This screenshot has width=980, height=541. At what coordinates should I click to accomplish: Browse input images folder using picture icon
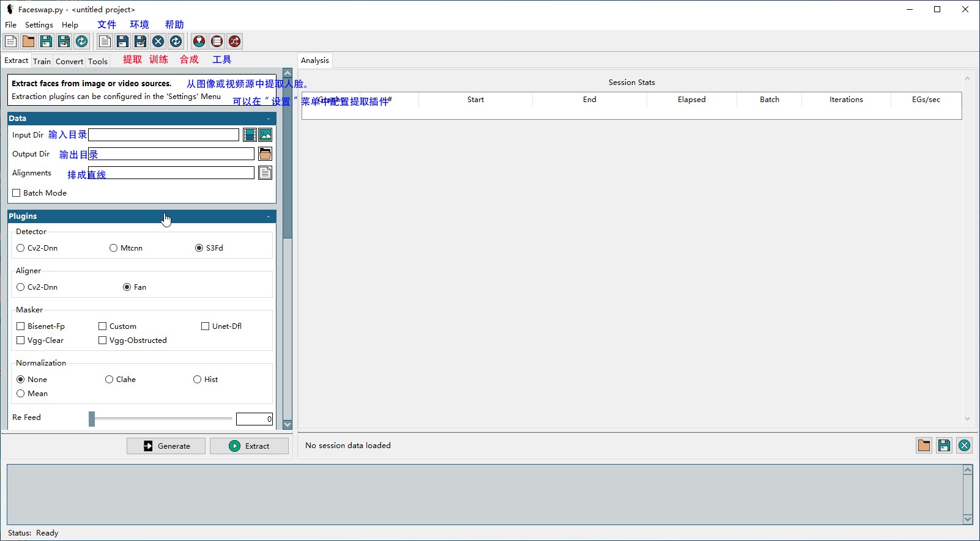(265, 135)
